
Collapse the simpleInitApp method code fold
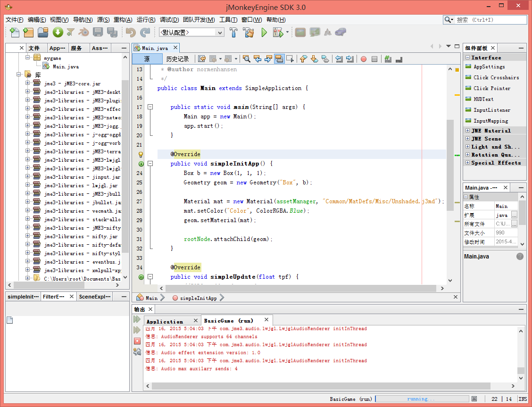(150, 164)
